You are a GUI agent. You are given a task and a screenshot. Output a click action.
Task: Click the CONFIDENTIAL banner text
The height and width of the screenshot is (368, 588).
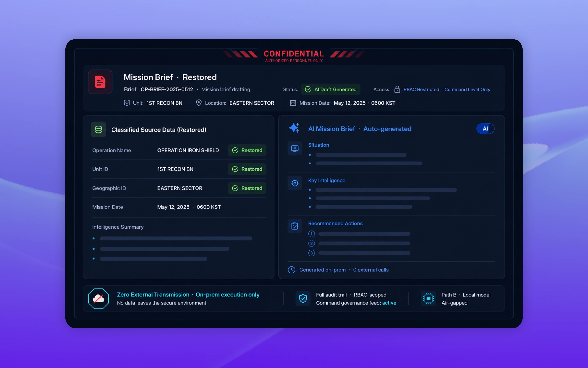pyautogui.click(x=294, y=54)
